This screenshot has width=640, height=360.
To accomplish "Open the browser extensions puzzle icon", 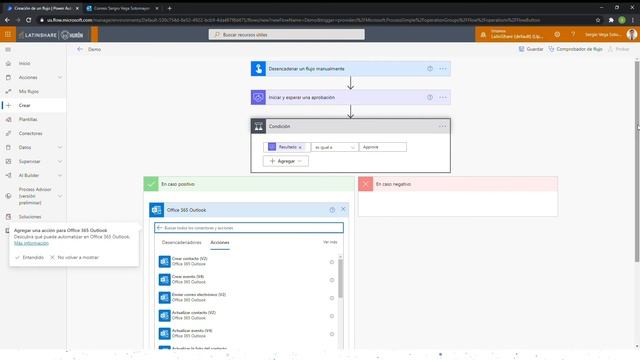I will (x=611, y=20).
